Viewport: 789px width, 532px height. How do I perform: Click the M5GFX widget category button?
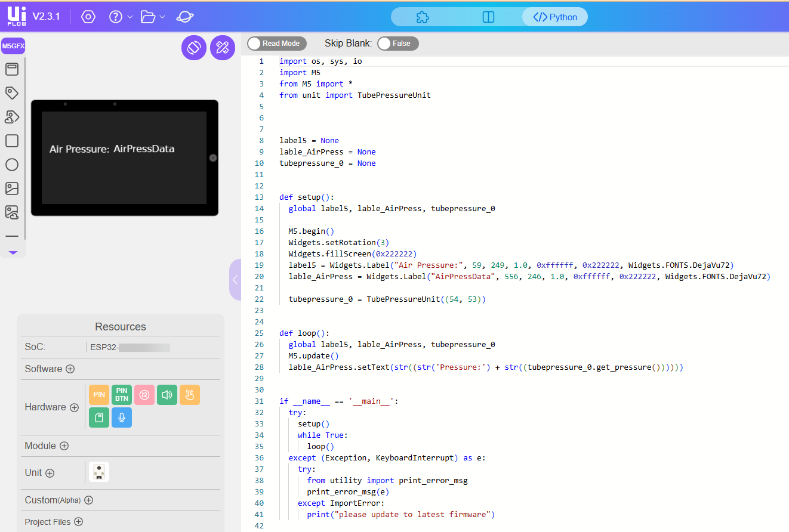tap(13, 46)
